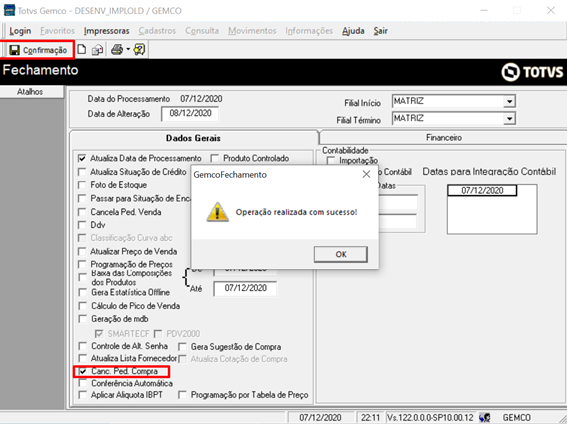This screenshot has width=567, height=424.
Task: Click the TOTVS logo in header
Action: [532, 72]
